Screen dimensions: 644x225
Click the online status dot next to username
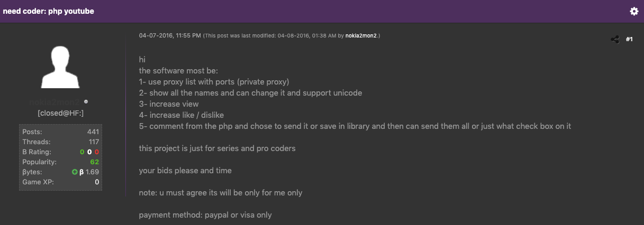pos(86,101)
